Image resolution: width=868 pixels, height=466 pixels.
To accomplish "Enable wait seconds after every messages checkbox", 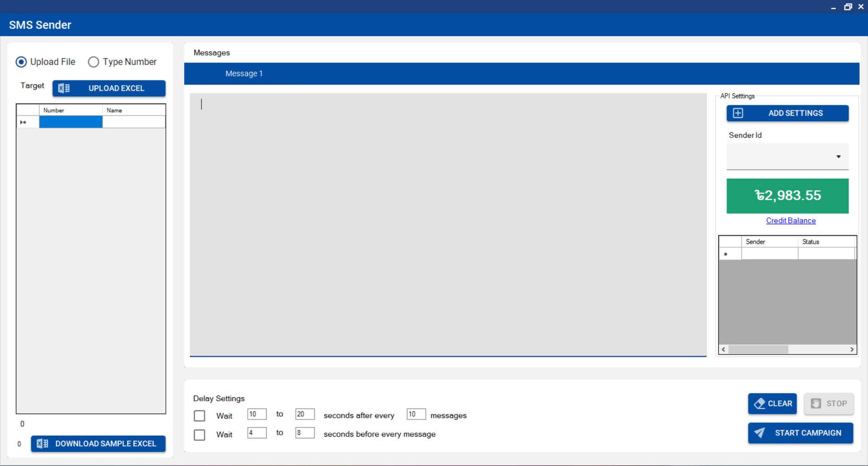I will point(199,415).
